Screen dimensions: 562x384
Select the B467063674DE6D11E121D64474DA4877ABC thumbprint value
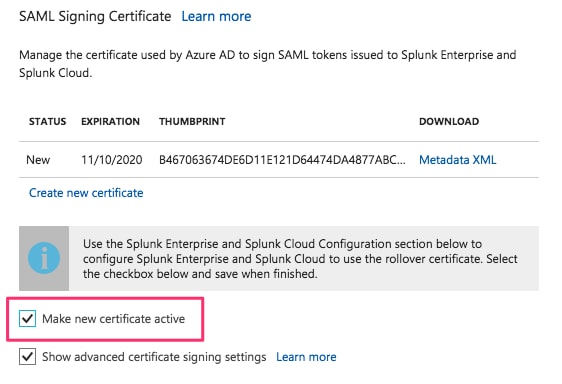[282, 160]
